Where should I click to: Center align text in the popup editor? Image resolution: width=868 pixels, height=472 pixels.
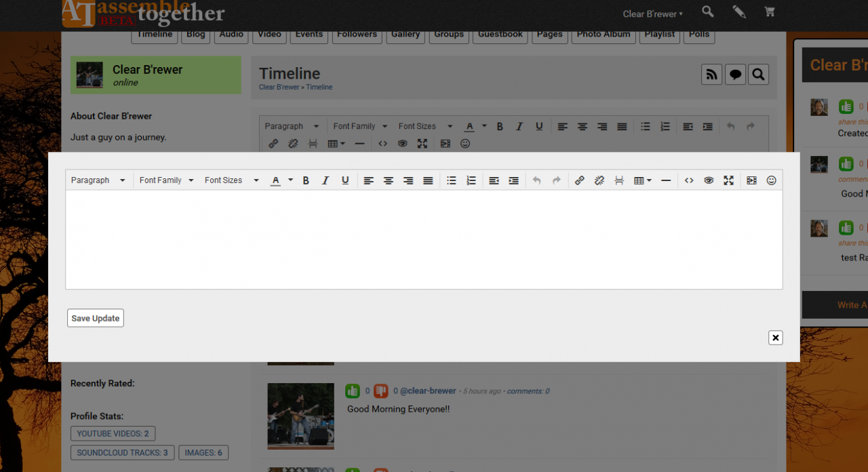(389, 180)
